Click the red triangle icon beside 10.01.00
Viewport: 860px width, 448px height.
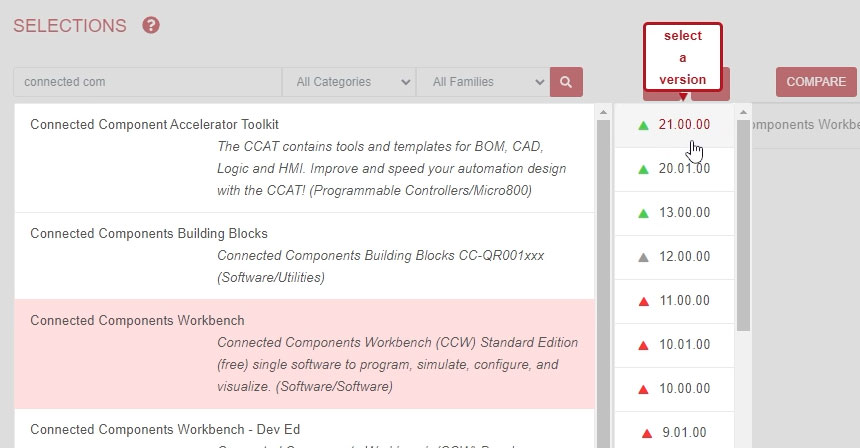coord(643,345)
